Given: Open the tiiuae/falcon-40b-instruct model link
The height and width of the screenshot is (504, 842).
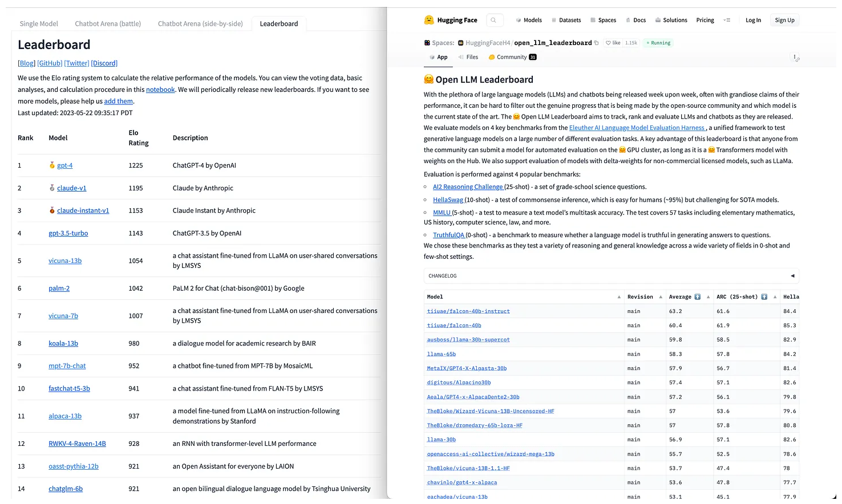Looking at the screenshot, I should pyautogui.click(x=468, y=311).
